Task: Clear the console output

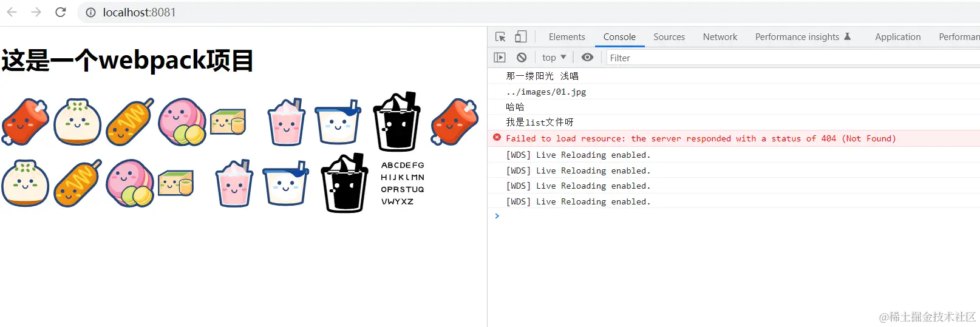Action: [x=522, y=58]
